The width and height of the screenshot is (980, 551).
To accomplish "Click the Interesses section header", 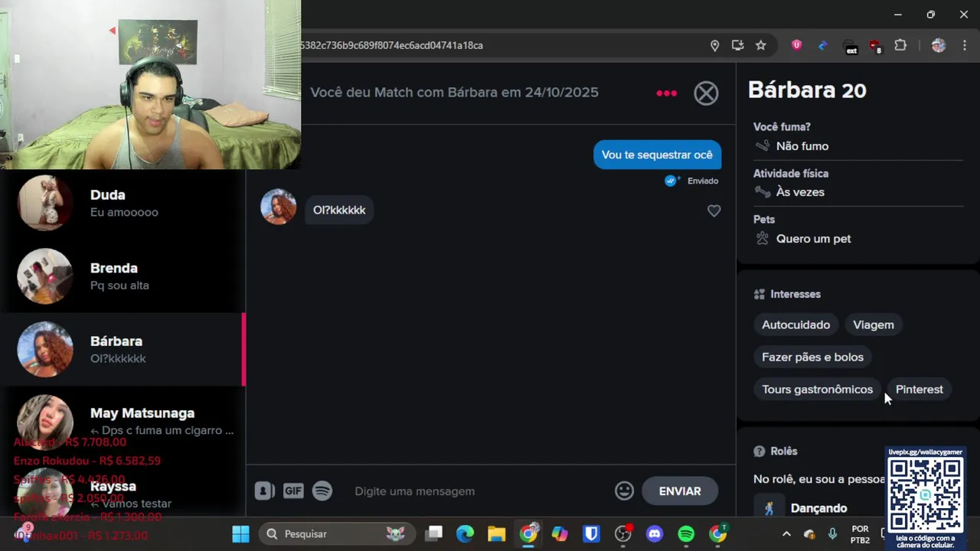I will coord(787,294).
